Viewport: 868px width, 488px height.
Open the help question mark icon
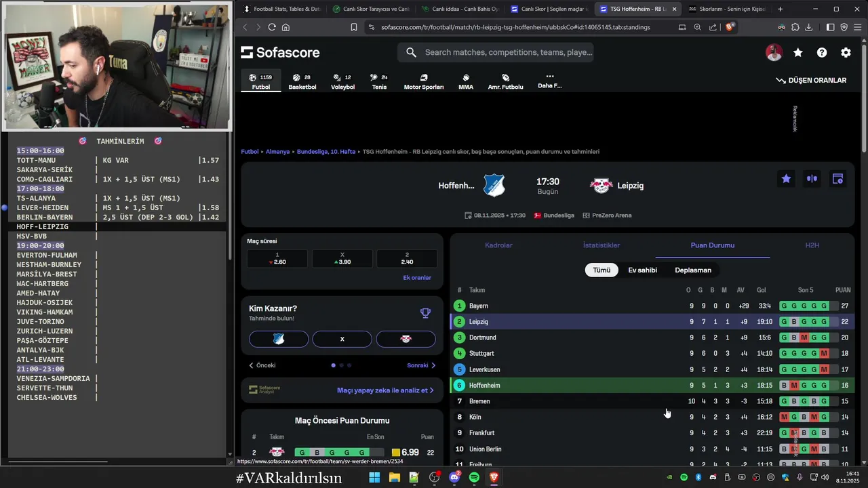tap(822, 52)
